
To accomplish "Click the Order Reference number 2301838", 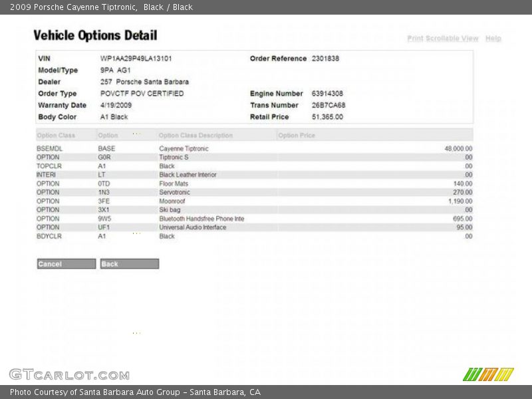I will [325, 59].
